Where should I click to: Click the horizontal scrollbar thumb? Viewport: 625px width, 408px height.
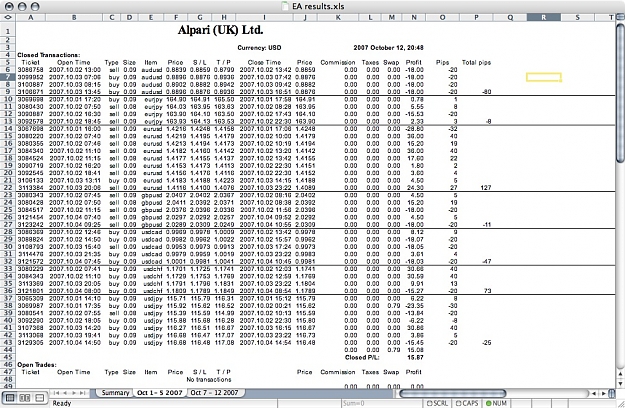pos(452,394)
